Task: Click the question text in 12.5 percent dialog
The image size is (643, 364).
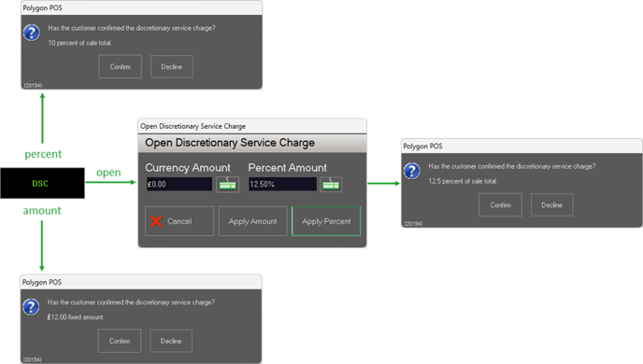Action: click(512, 166)
